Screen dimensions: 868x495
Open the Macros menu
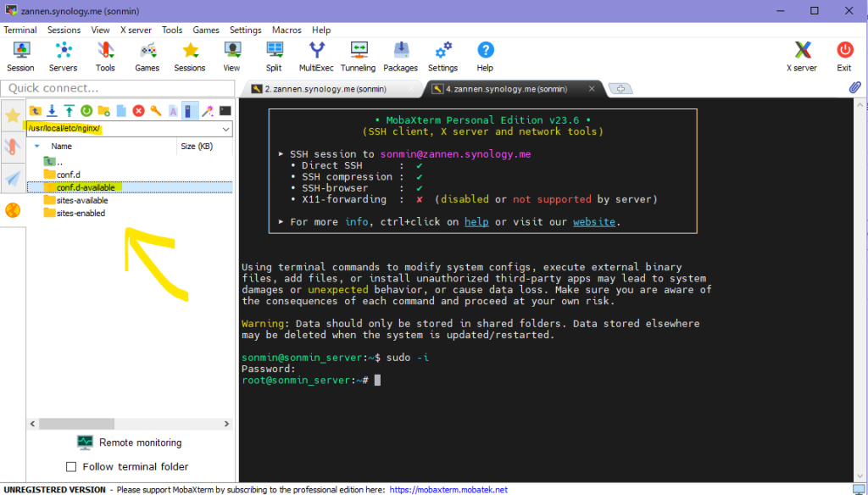(x=287, y=30)
